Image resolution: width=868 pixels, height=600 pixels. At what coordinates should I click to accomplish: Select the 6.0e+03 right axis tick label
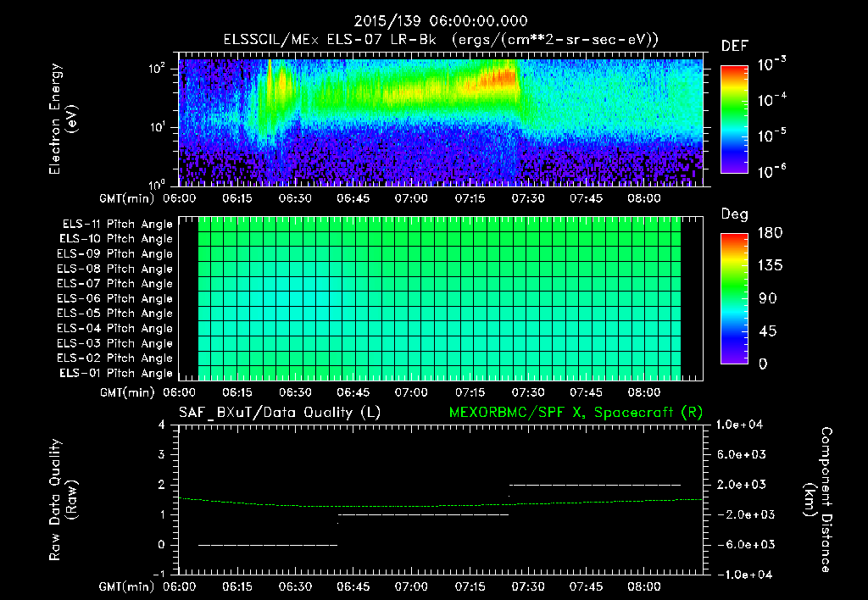743,454
